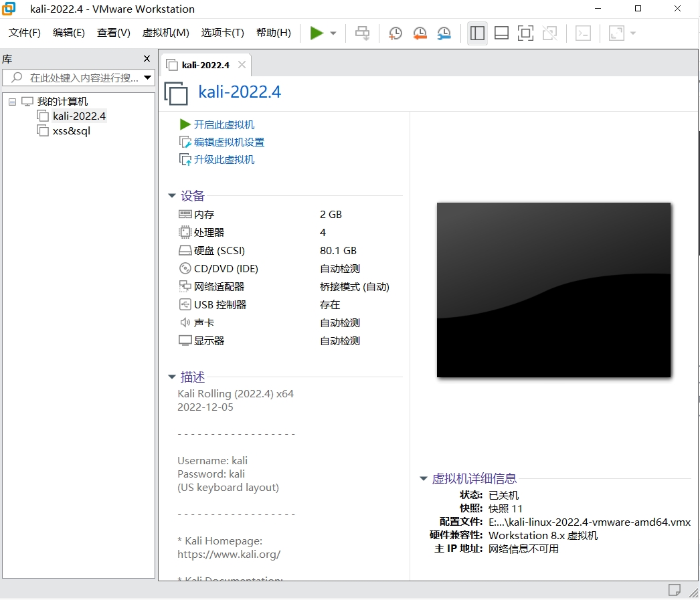Open the 虚拟机(M) menu

[165, 33]
